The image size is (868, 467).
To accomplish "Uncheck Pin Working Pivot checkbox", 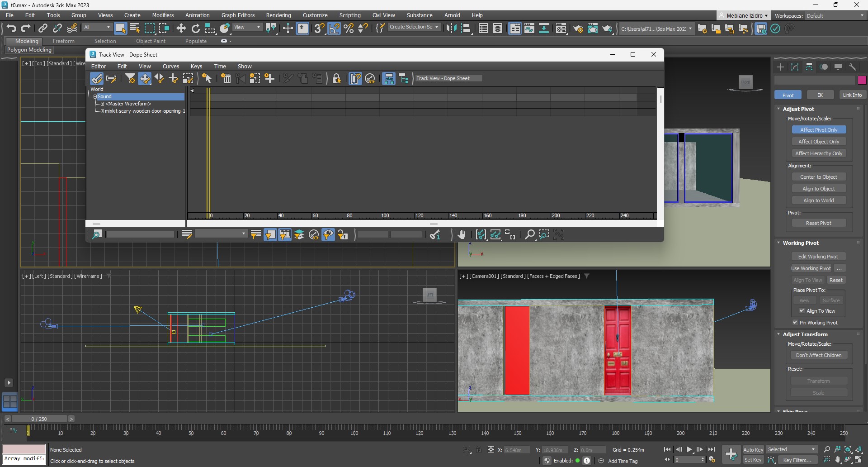I will 795,323.
